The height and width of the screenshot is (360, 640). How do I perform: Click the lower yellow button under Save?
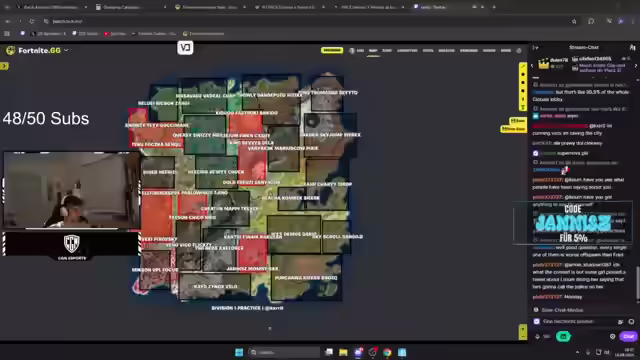[513, 129]
